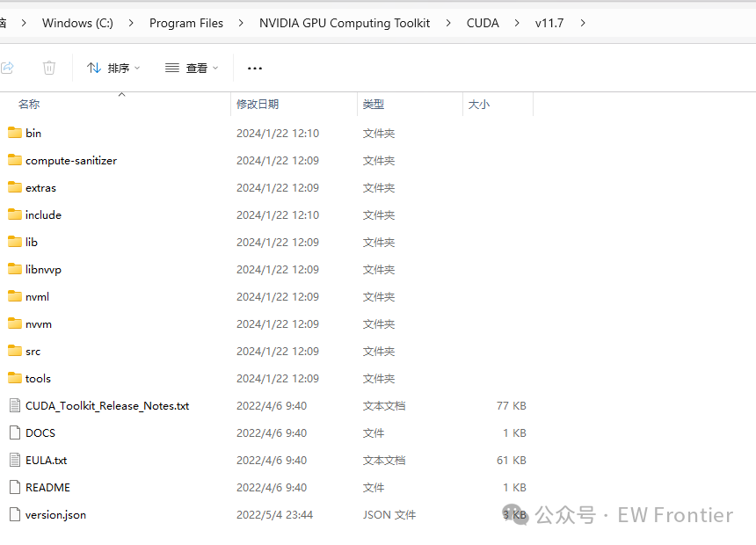Expand the View dropdown arrow
The image size is (756, 545).
(x=214, y=68)
